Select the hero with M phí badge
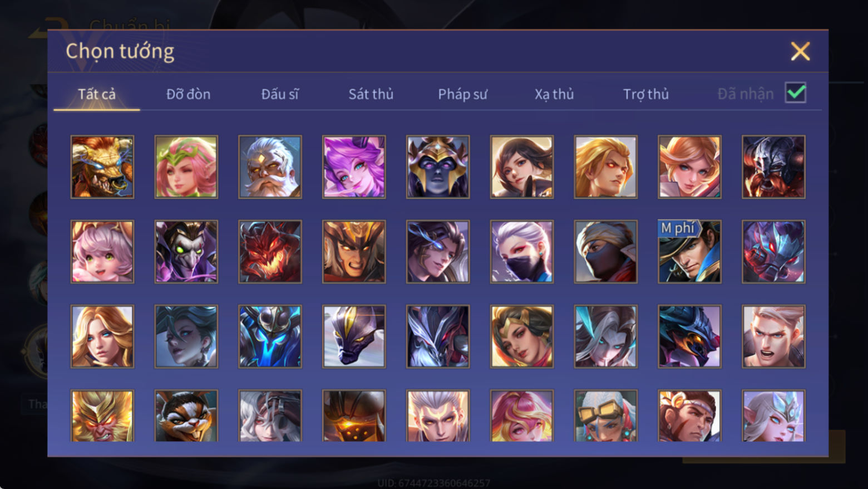Screen dimensions: 868x489 click(689, 251)
